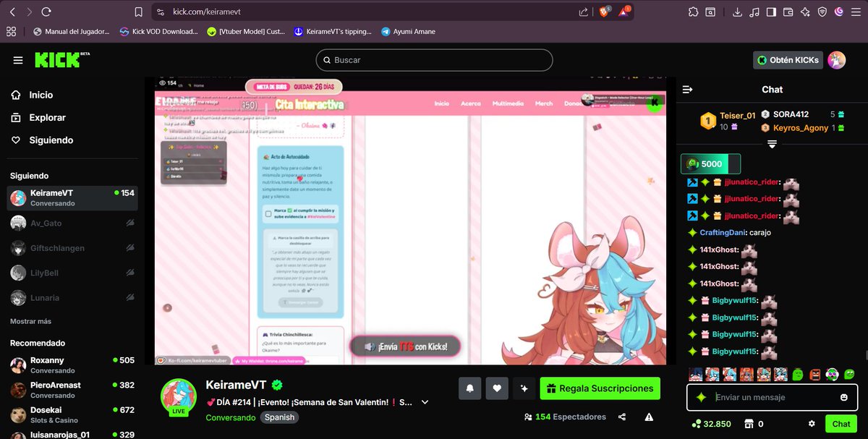Screen dimensions: 868x439
Task: Open the Giftschlangen offline channel
Action: coord(72,248)
